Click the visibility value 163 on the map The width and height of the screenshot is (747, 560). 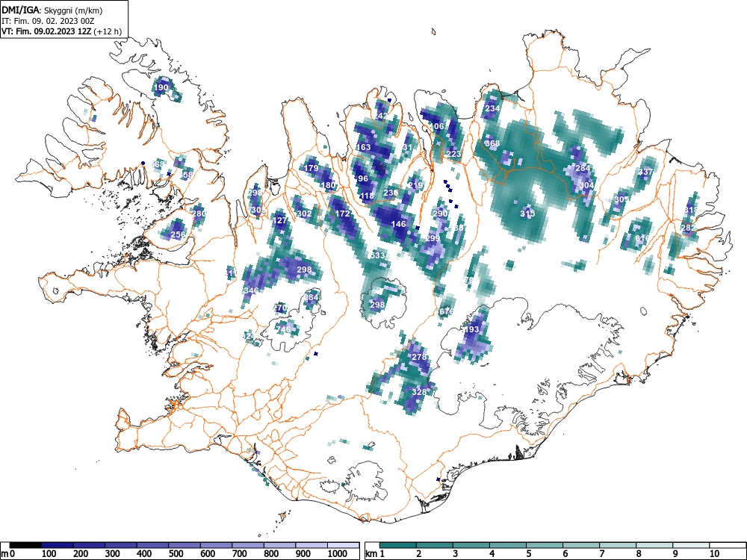tap(363, 147)
